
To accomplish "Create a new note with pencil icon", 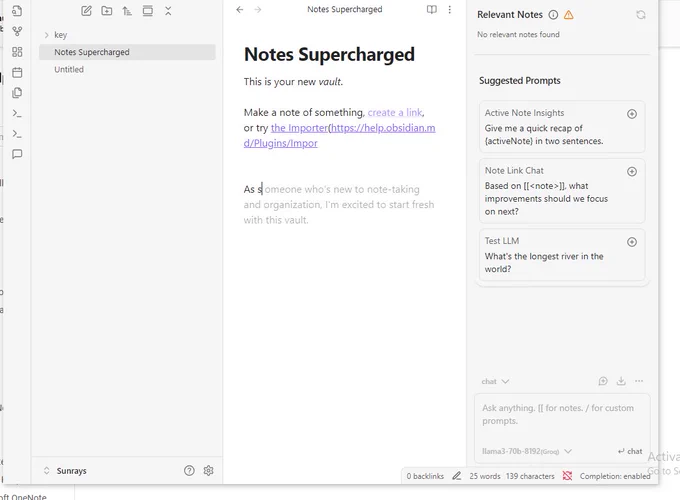I will (x=86, y=11).
